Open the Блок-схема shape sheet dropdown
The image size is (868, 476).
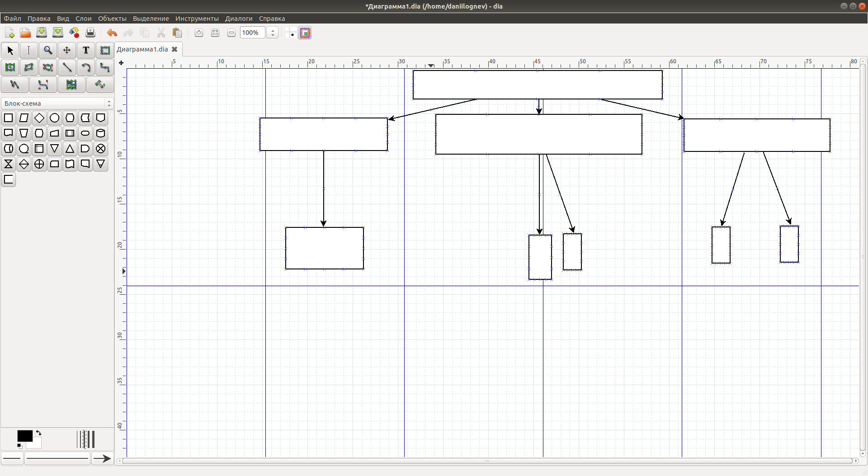[57, 104]
